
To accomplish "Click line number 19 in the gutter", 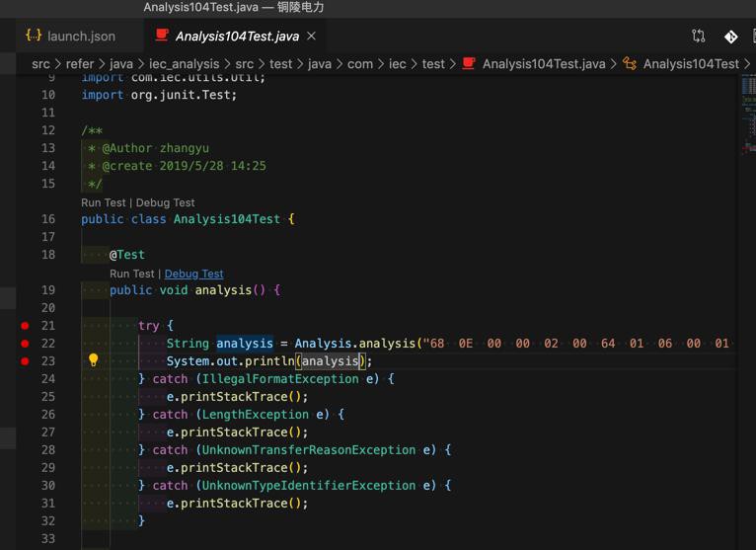I will [48, 290].
